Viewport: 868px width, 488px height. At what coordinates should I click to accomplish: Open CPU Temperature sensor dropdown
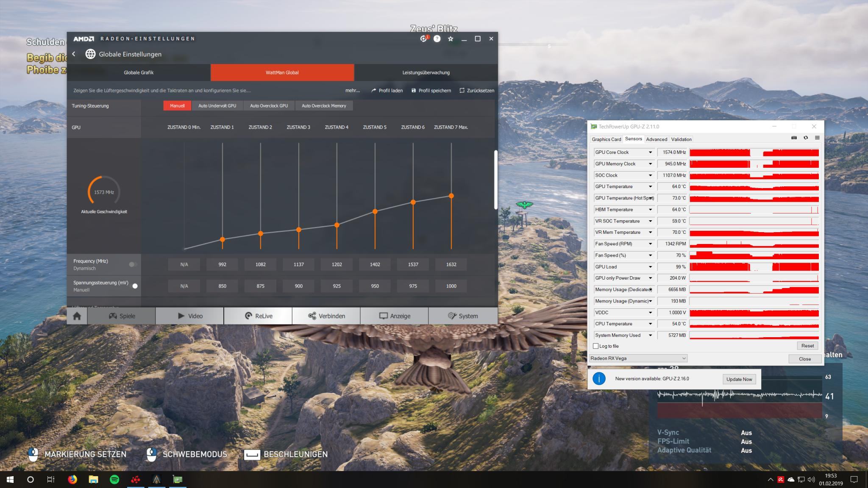(650, 324)
